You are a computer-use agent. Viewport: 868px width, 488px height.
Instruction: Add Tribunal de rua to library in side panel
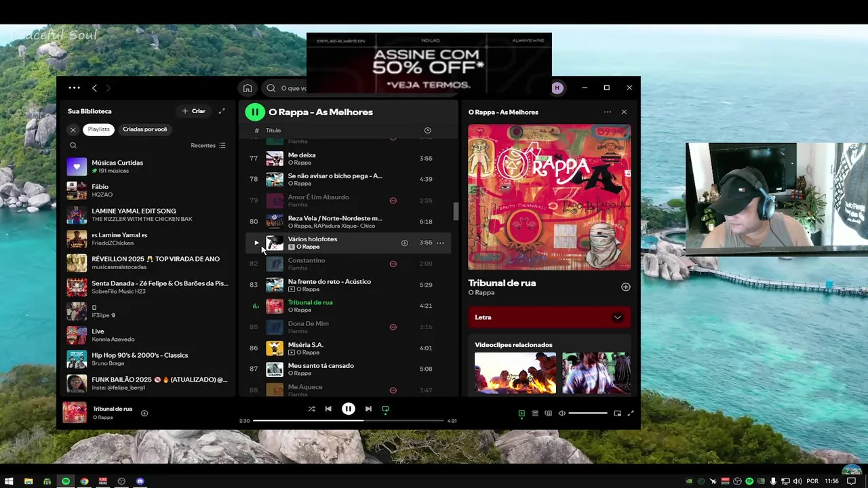pyautogui.click(x=625, y=287)
